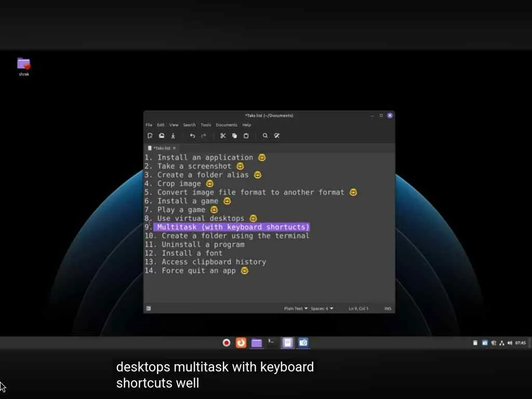Click the new document toolbar icon

point(150,136)
